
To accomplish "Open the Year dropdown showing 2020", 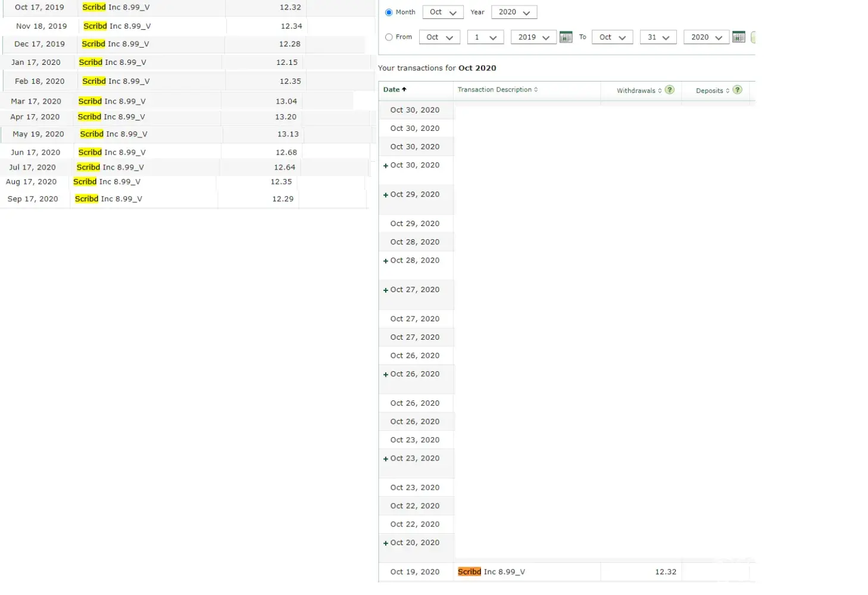I will [x=514, y=12].
